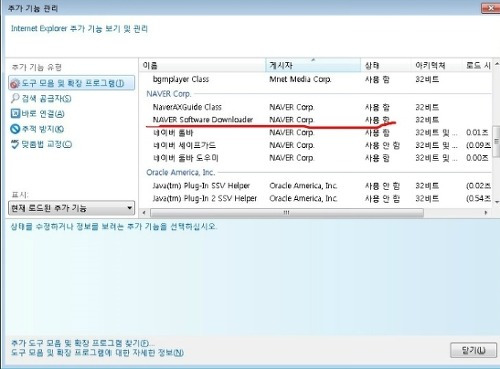Open 도구 모음 및 확장 프로그램에 대한 자세한 정보(N) link

click(x=97, y=352)
